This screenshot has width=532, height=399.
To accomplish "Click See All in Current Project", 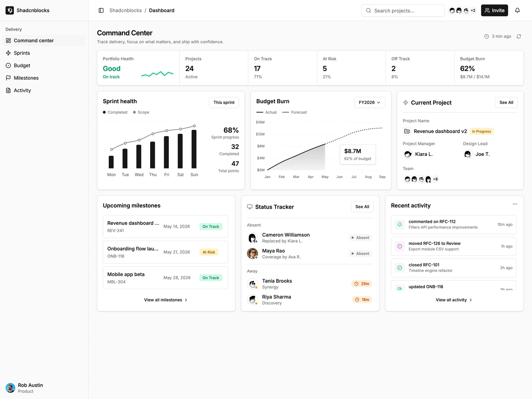I will pyautogui.click(x=506, y=102).
